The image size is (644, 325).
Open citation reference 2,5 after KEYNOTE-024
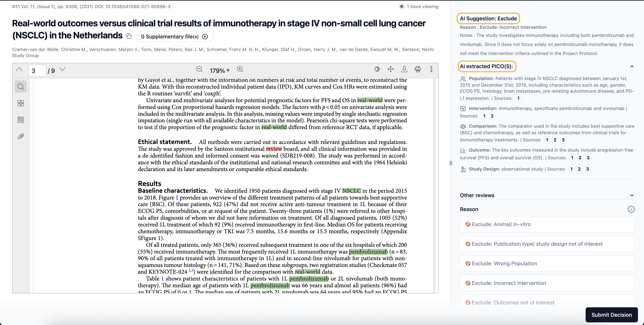click(x=191, y=271)
